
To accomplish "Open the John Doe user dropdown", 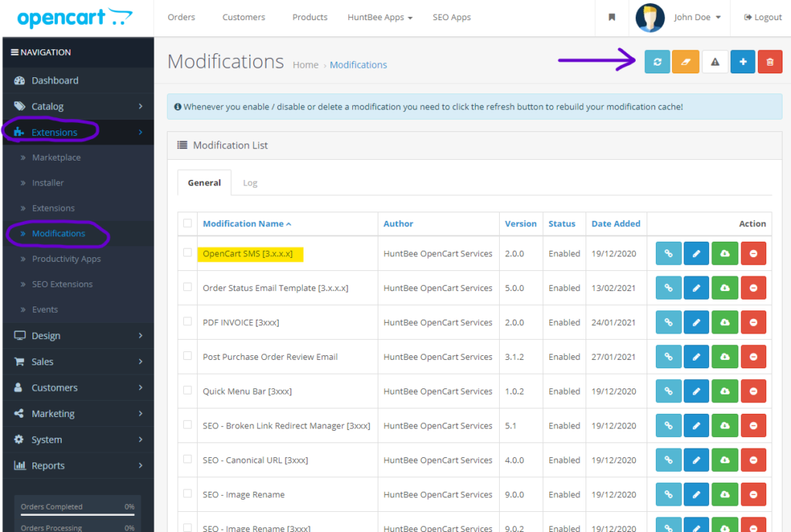I will point(698,17).
